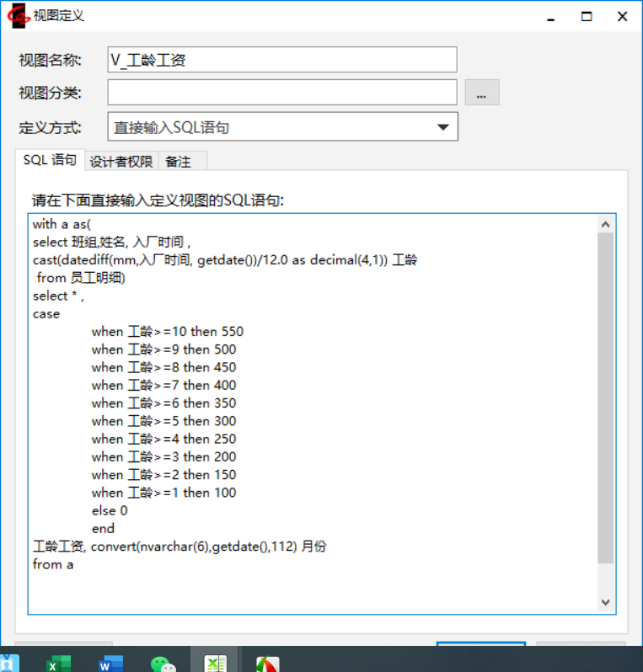Click the red app logo in title bar

18,16
